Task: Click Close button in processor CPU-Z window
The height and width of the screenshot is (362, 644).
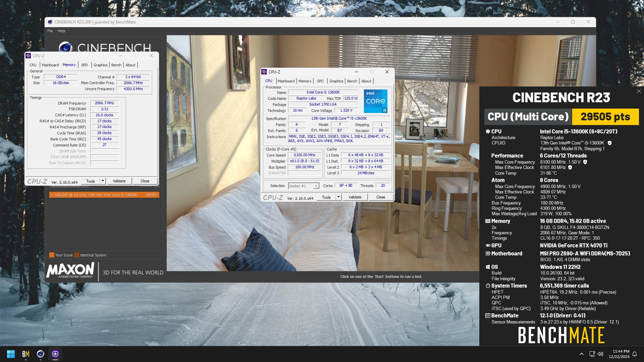Action: point(381,197)
